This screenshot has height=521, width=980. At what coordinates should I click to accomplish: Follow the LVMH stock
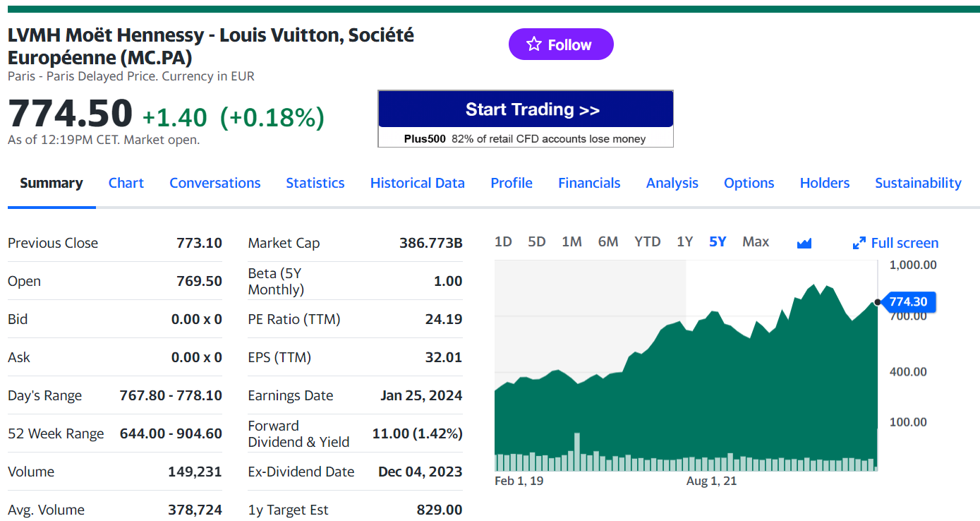[561, 44]
